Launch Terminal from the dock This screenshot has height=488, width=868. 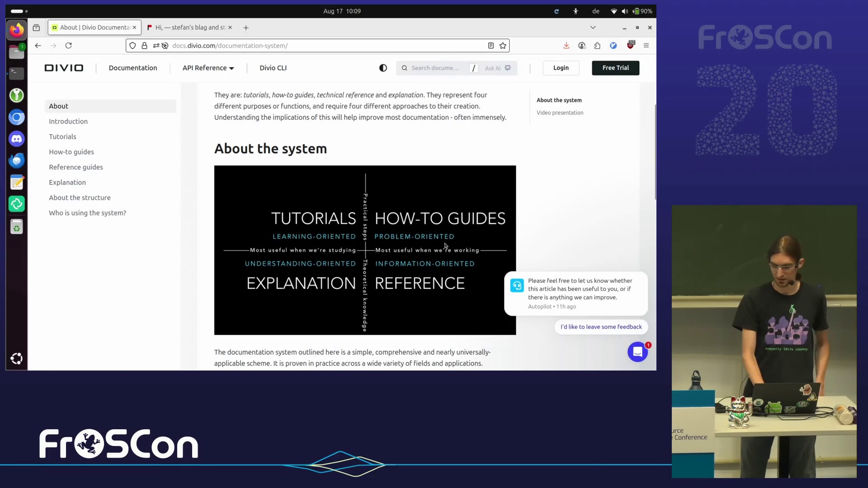coord(17,73)
